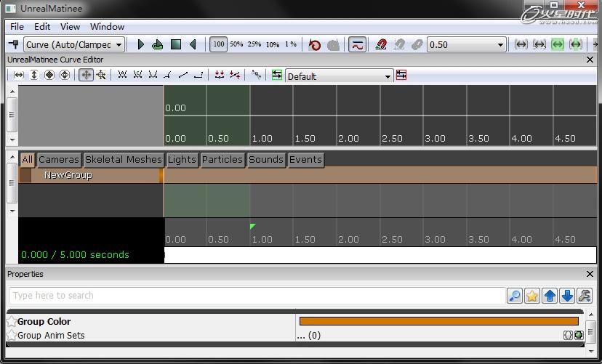Toggle favorites star button in Properties
The width and height of the screenshot is (602, 364).
coord(531,296)
